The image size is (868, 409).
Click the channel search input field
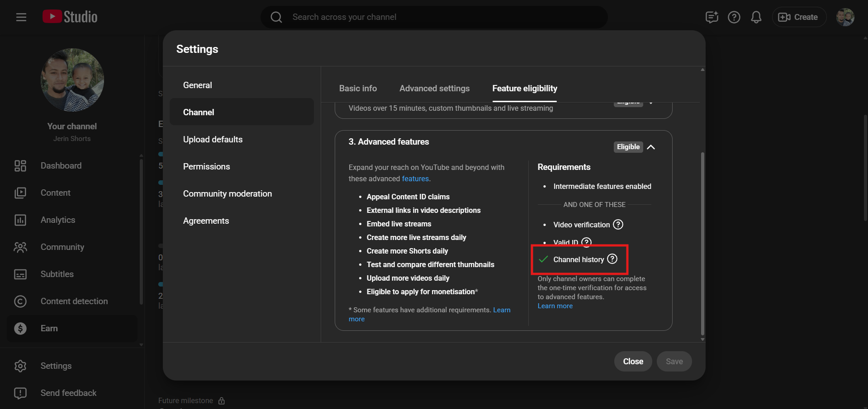pyautogui.click(x=434, y=17)
